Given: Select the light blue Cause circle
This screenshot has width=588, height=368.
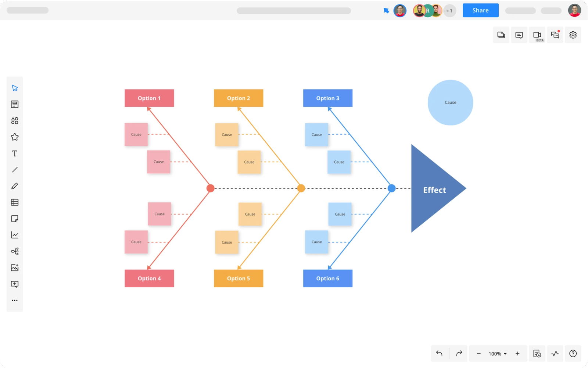Looking at the screenshot, I should [x=451, y=103].
